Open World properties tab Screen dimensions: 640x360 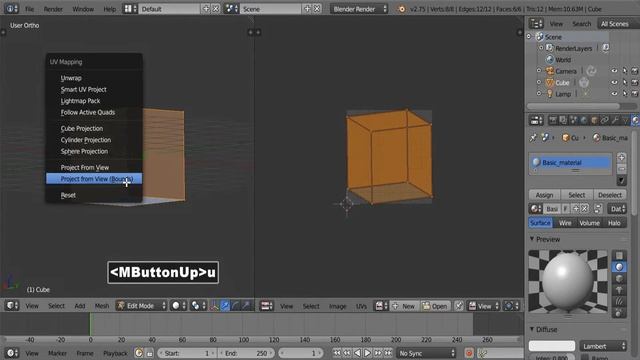click(584, 120)
